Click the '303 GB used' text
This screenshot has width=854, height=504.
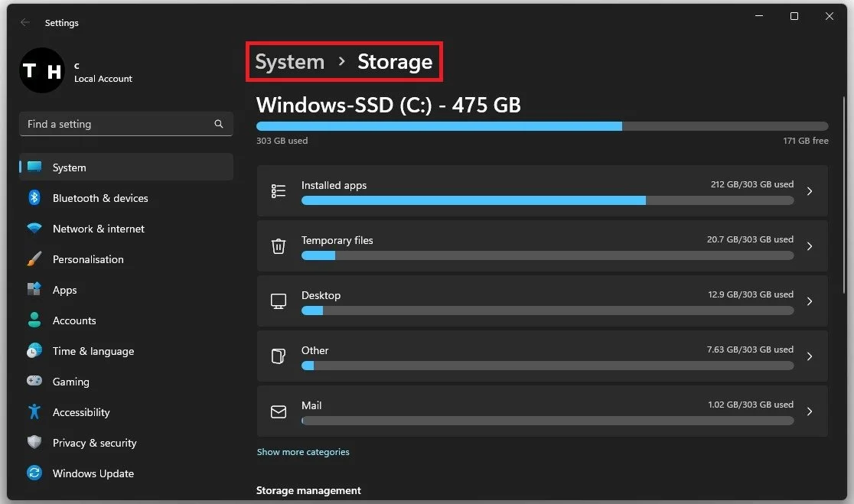click(x=282, y=141)
